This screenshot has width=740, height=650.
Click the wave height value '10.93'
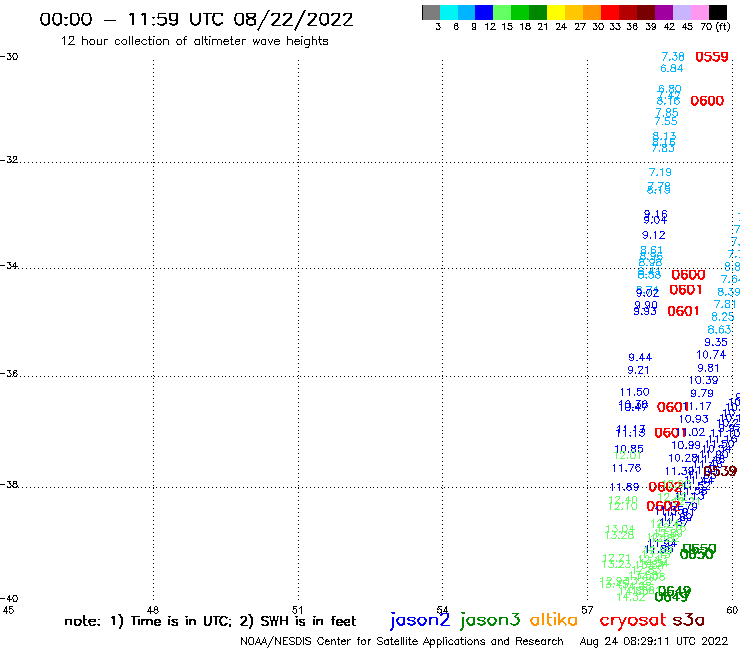click(694, 419)
